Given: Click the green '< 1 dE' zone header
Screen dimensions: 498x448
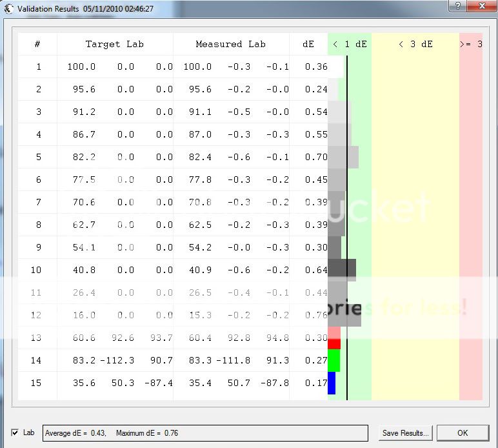Looking at the screenshot, I should [x=350, y=44].
